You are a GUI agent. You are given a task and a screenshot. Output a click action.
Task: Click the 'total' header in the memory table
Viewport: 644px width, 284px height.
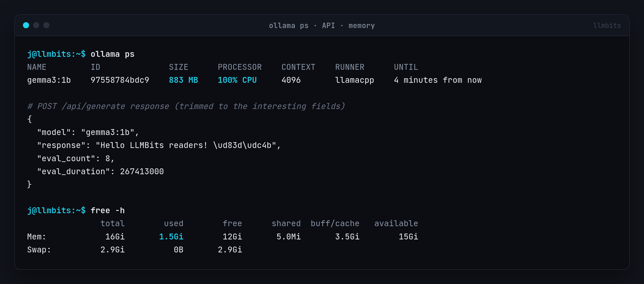click(112, 223)
